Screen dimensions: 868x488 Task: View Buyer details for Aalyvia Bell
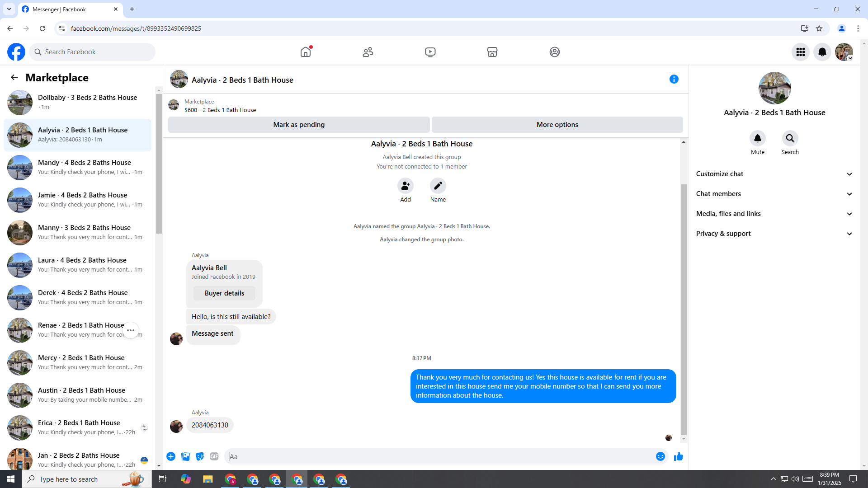pos(224,293)
